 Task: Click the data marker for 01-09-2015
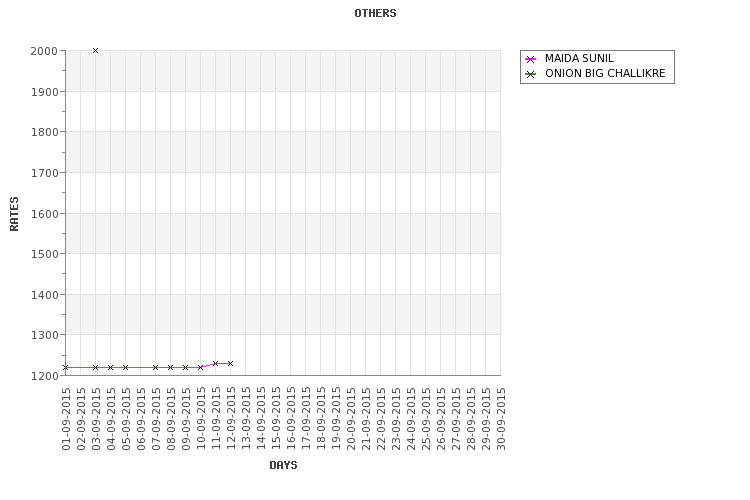(x=65, y=367)
